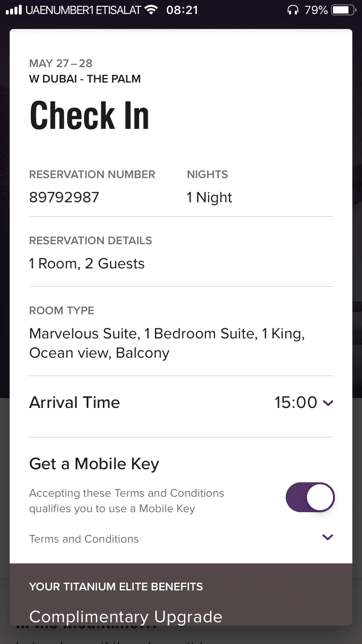Tap the Arrival Time row label
Screen dimensions: 362x644
74,403
